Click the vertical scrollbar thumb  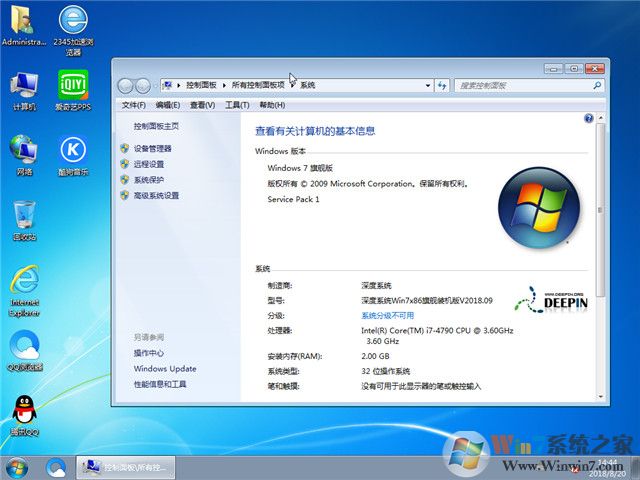point(600,210)
